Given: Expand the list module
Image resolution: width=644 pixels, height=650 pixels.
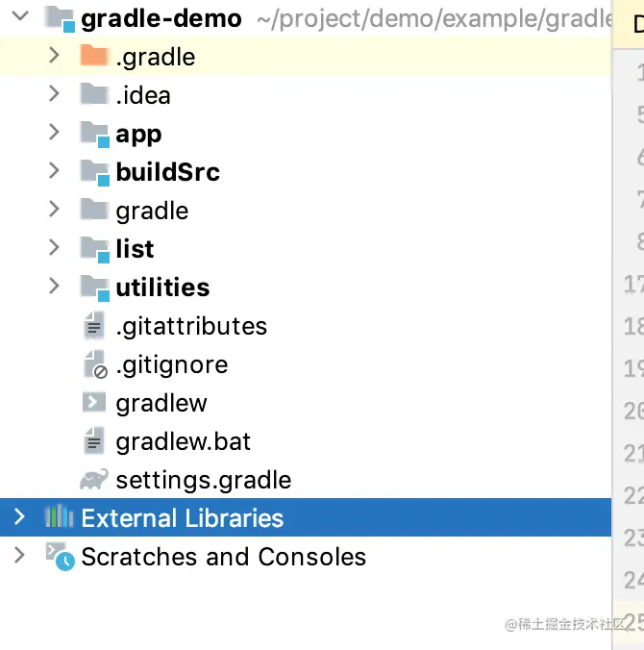Looking at the screenshot, I should click(x=54, y=249).
